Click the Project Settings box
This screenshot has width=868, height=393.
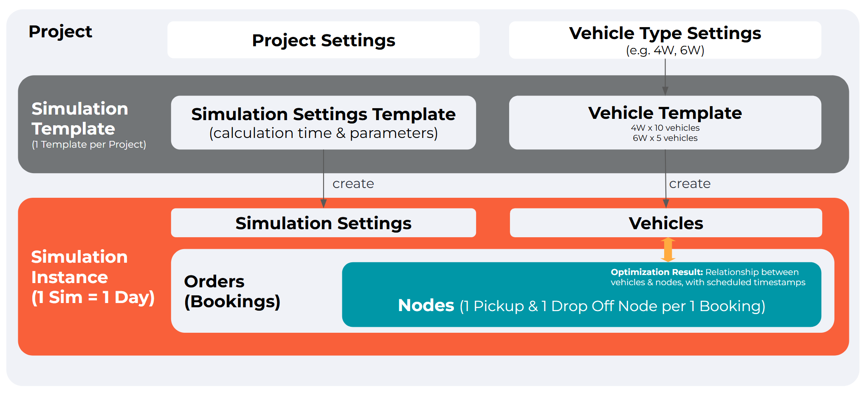point(323,40)
